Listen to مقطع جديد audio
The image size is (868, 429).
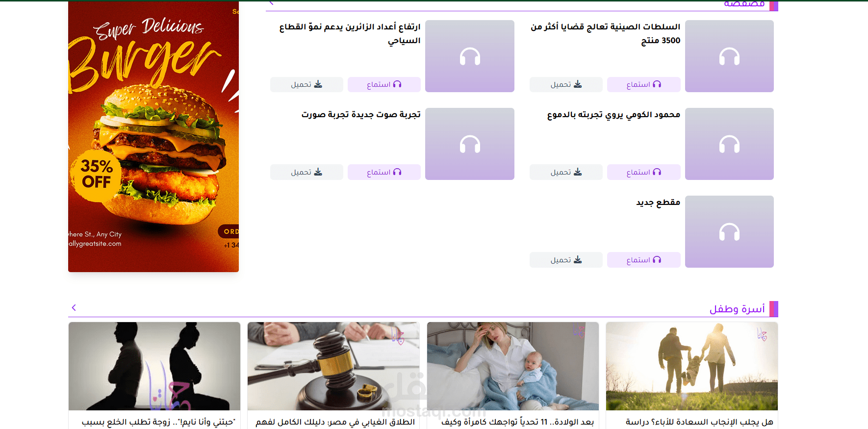[x=643, y=260]
